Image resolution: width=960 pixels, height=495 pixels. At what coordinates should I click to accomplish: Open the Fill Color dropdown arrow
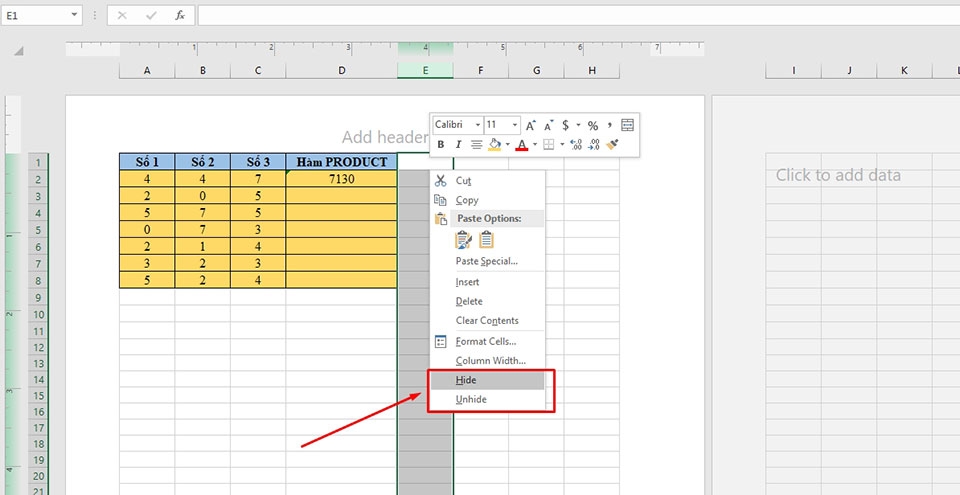(508, 145)
